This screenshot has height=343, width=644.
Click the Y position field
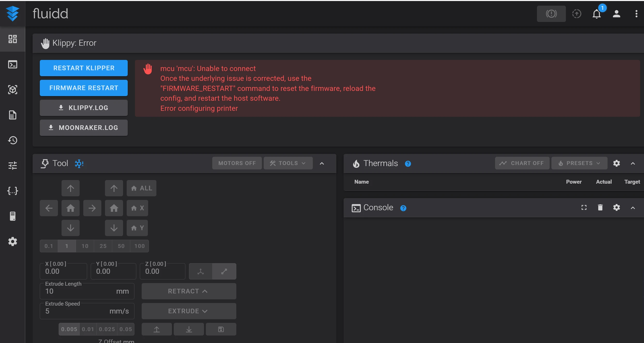tap(113, 271)
